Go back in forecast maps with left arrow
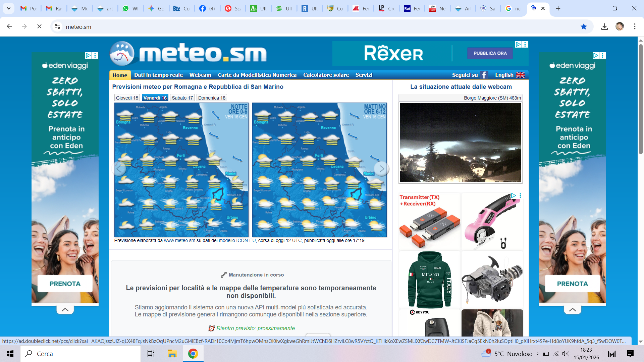 point(119,169)
